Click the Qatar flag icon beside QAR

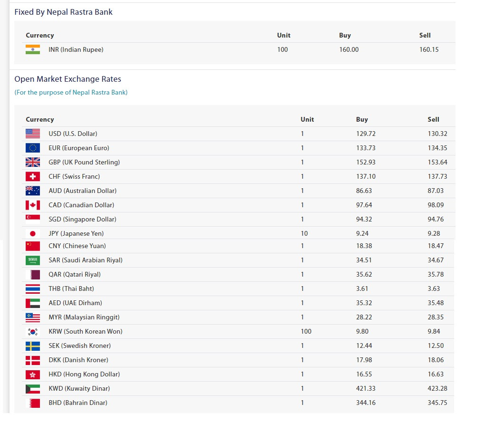(x=33, y=275)
